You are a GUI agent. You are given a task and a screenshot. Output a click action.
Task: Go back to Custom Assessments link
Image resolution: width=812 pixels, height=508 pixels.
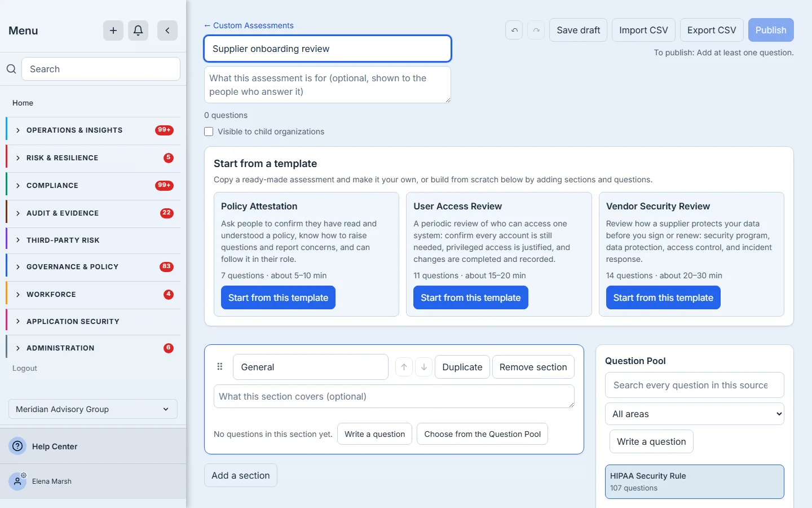[x=249, y=25]
